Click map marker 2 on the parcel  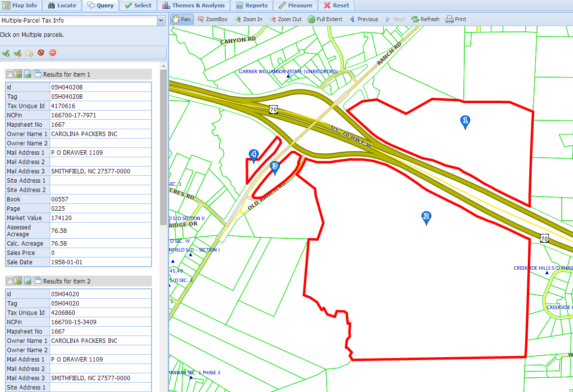click(426, 217)
